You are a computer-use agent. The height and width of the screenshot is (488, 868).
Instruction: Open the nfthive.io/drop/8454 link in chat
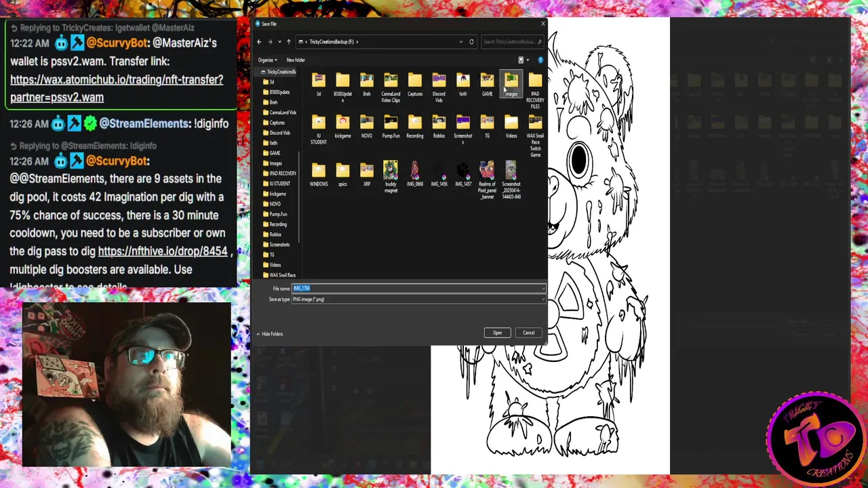click(x=163, y=251)
